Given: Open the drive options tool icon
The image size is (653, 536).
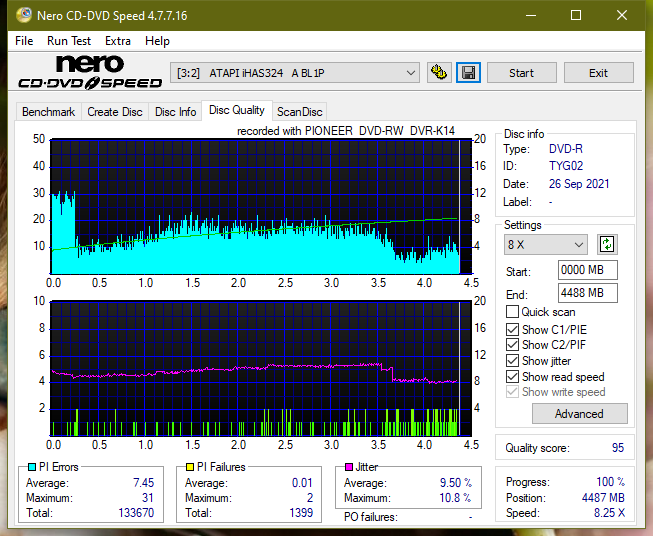Looking at the screenshot, I should click(x=439, y=73).
